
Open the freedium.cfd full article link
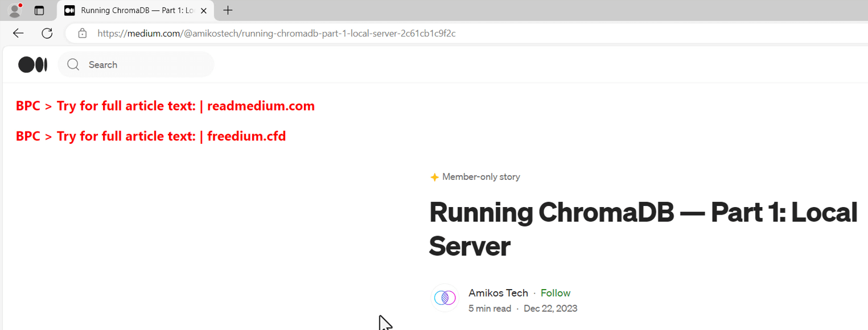tap(246, 136)
